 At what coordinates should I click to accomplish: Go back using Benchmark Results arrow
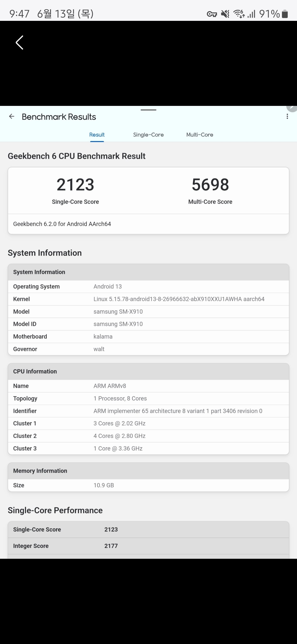(12, 116)
